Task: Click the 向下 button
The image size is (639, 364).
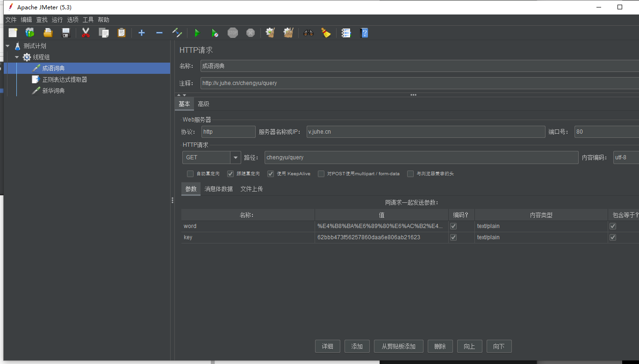Action: pyautogui.click(x=499, y=346)
